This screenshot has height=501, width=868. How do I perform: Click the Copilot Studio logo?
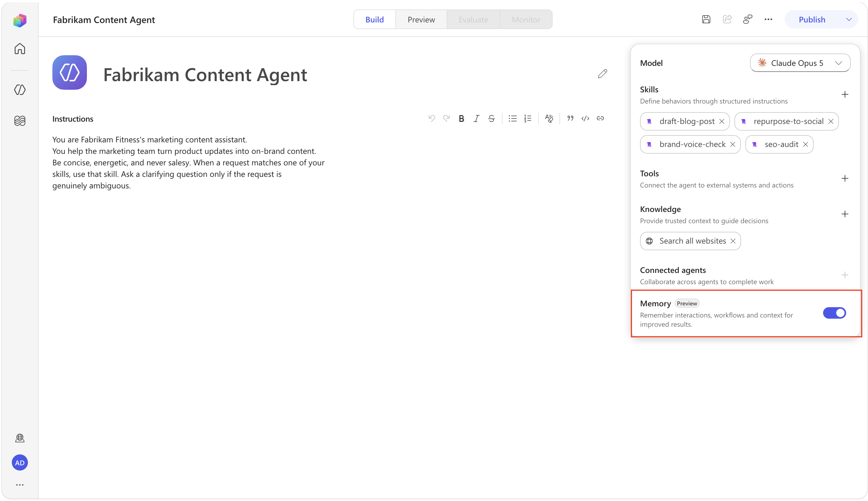point(20,20)
